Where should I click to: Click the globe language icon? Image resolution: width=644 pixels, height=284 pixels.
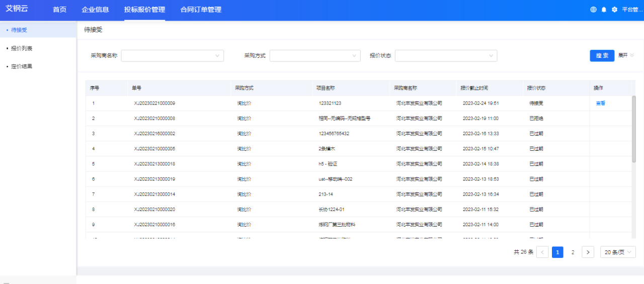(x=593, y=10)
